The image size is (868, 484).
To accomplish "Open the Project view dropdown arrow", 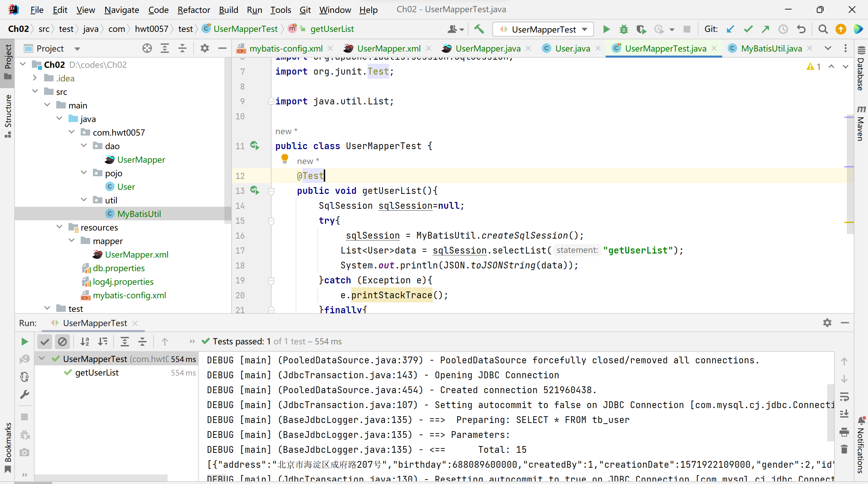I will click(77, 49).
